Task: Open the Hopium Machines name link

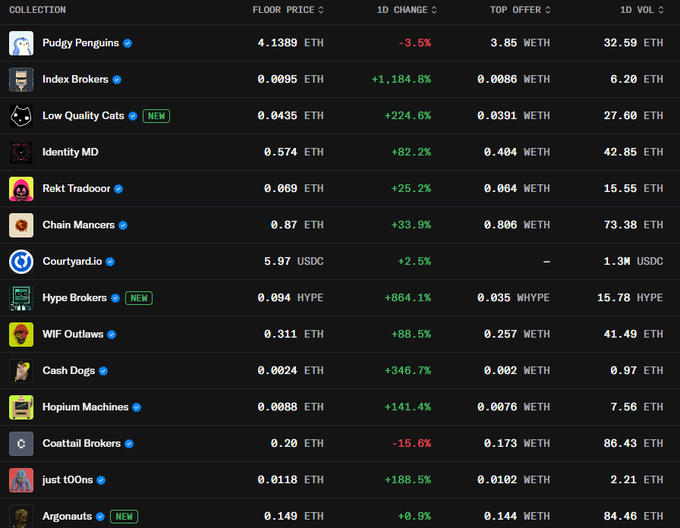Action: pos(85,407)
